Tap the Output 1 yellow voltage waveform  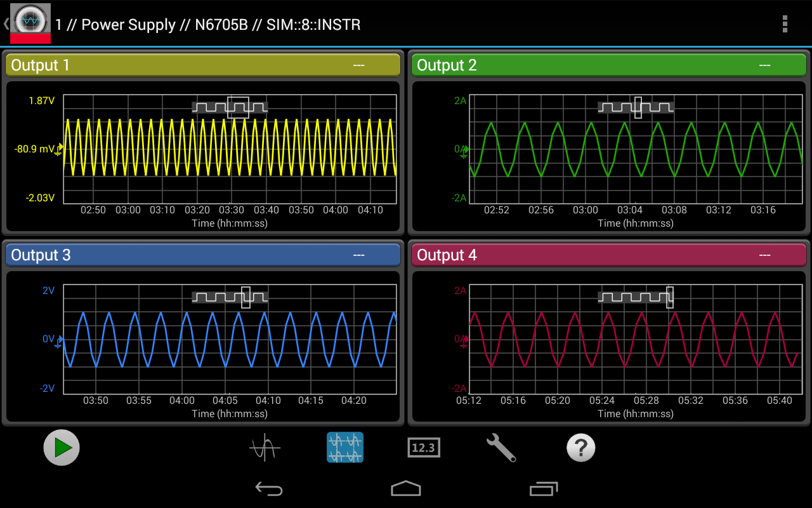pos(230,147)
